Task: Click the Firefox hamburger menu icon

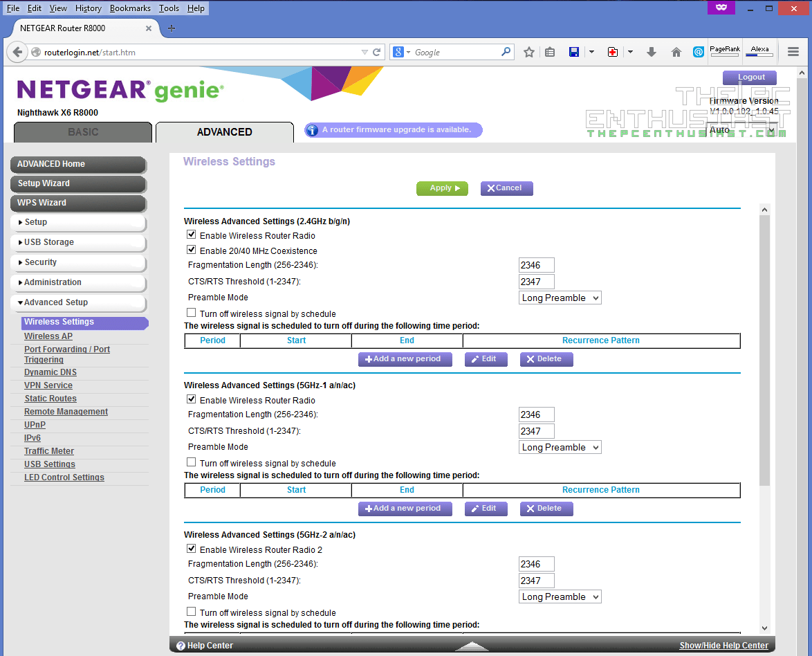Action: click(793, 52)
